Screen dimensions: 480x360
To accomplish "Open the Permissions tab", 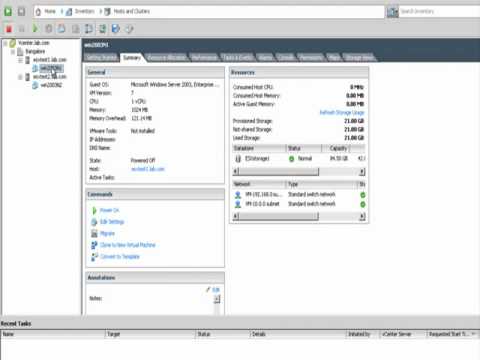I will click(x=311, y=58).
